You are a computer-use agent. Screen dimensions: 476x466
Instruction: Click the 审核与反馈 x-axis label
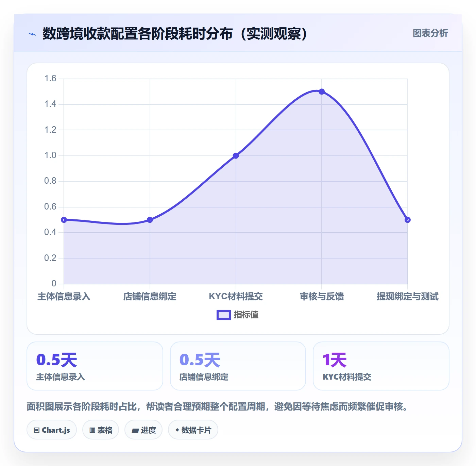[x=322, y=296]
